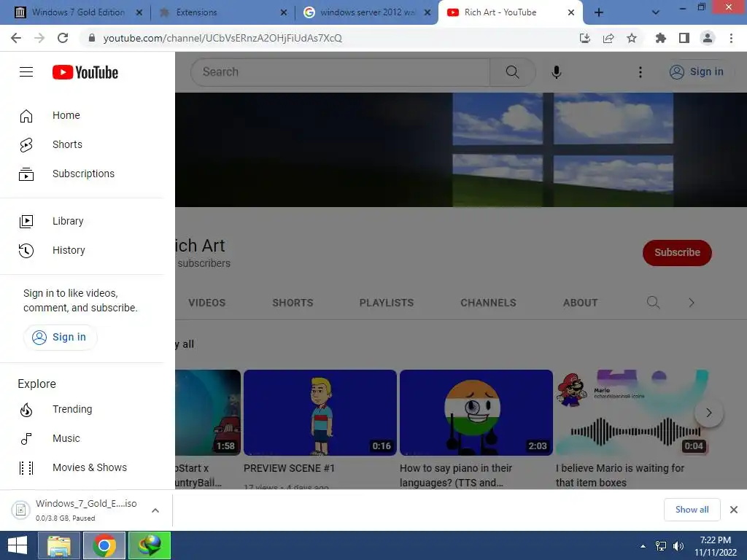Open YouTube settings three-dot menu
Screen dimensions: 747x560
click(640, 72)
